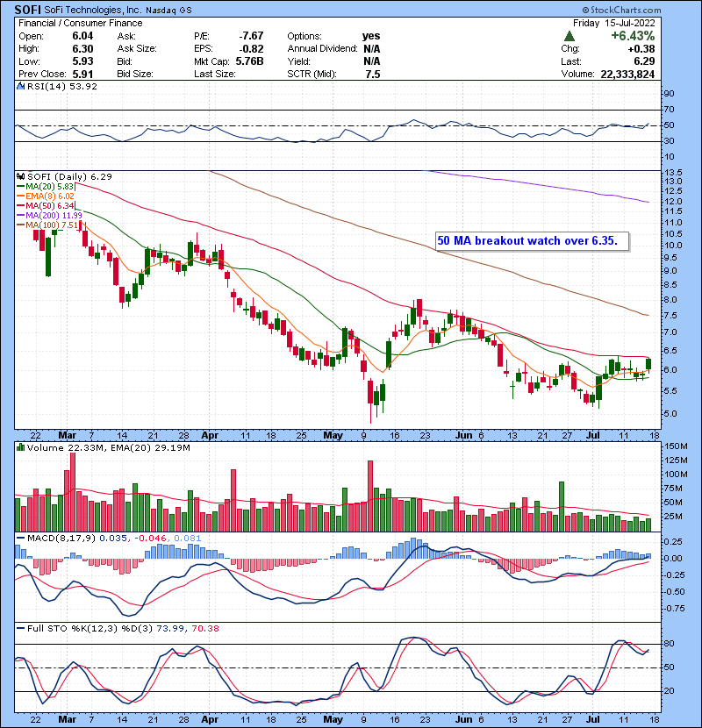The height and width of the screenshot is (728, 702).
Task: Click the SOFI ticker symbol in header
Action: [x=28, y=10]
